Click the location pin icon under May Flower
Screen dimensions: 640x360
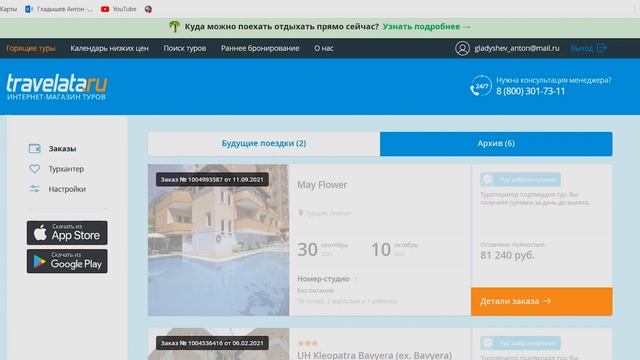point(301,213)
